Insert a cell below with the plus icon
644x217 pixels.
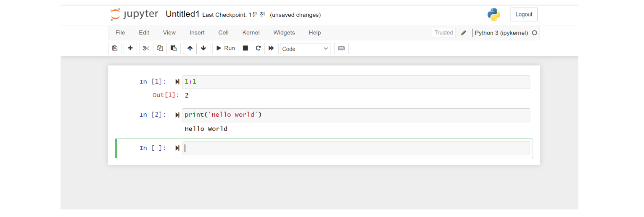tap(130, 48)
